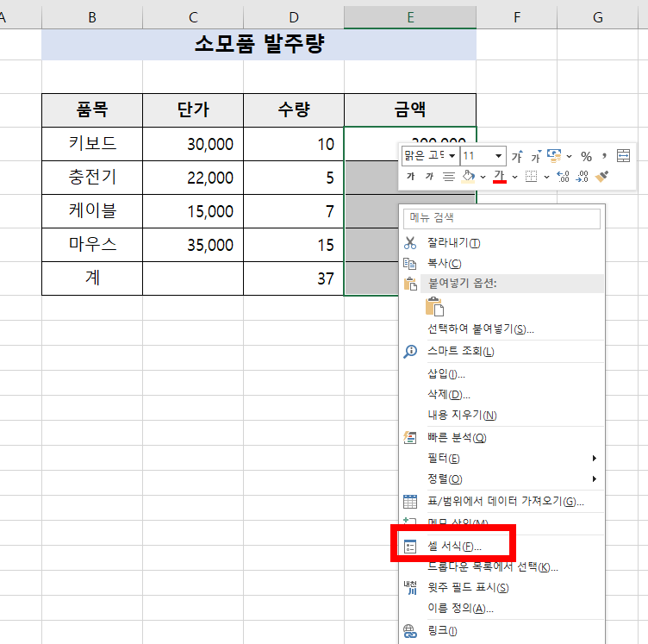Choose 삽입(I)... from context menu

point(502,373)
